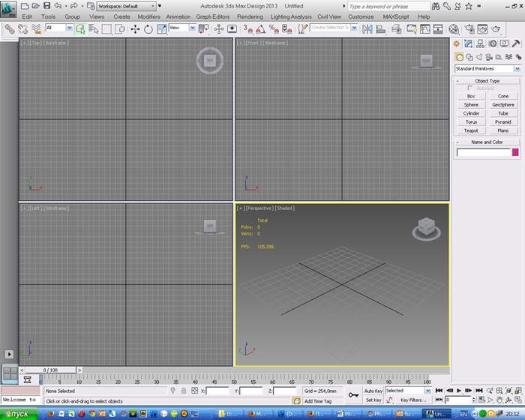The width and height of the screenshot is (525, 420).
Task: Click the ViewCube in Perspective viewport
Action: pos(425,226)
